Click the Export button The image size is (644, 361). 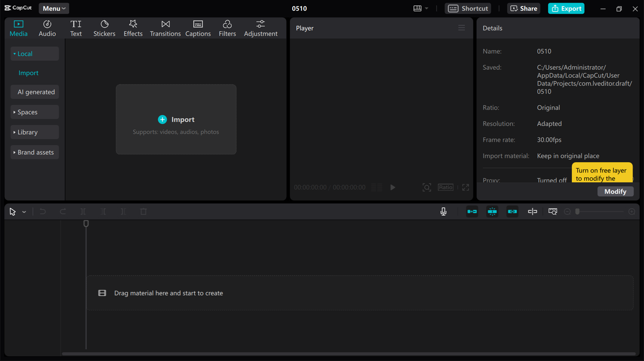(566, 9)
